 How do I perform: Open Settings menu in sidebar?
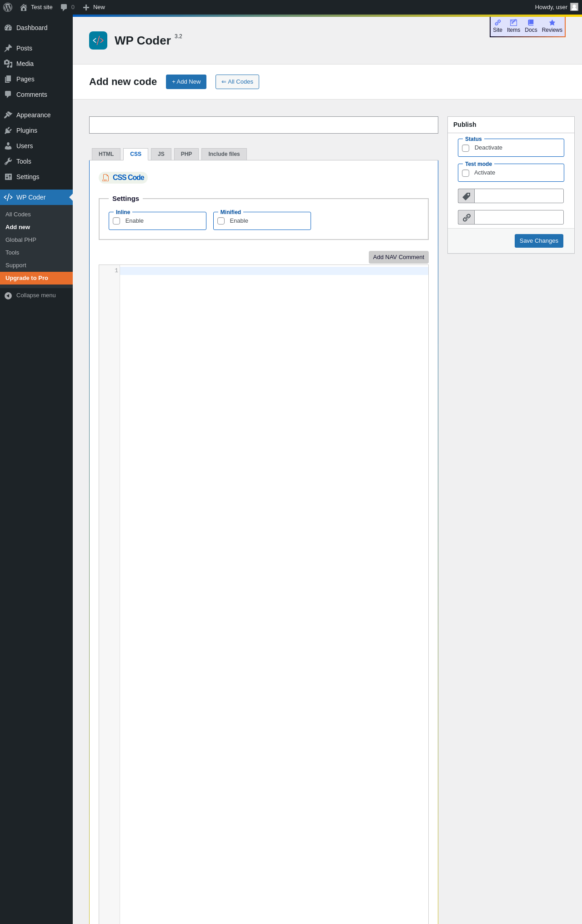(36, 177)
